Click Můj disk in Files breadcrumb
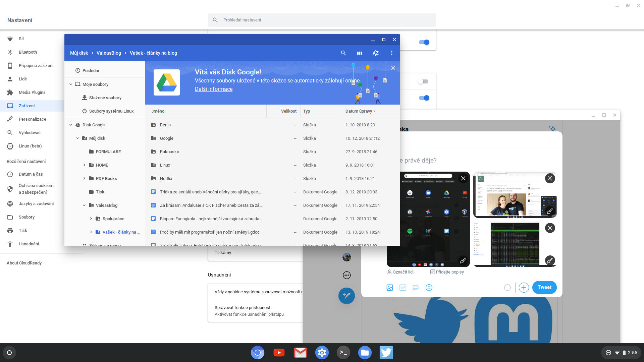644x362 pixels. pos(79,53)
